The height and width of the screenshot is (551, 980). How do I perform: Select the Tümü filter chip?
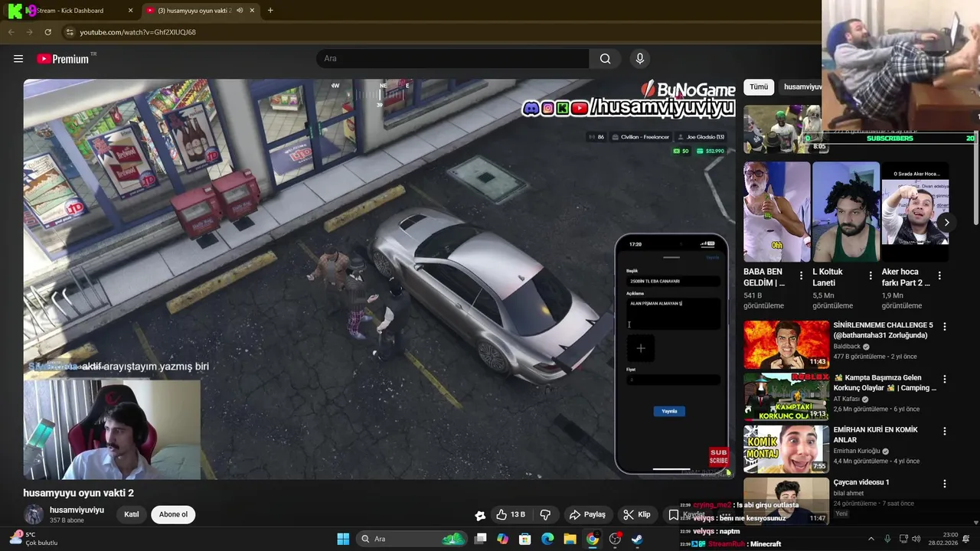click(x=759, y=87)
